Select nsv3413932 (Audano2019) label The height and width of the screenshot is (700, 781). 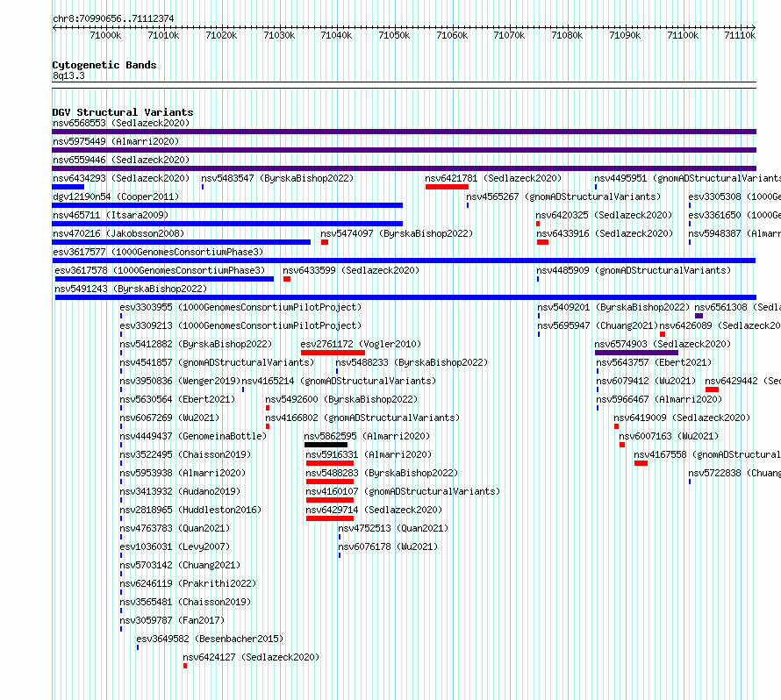coord(180,491)
